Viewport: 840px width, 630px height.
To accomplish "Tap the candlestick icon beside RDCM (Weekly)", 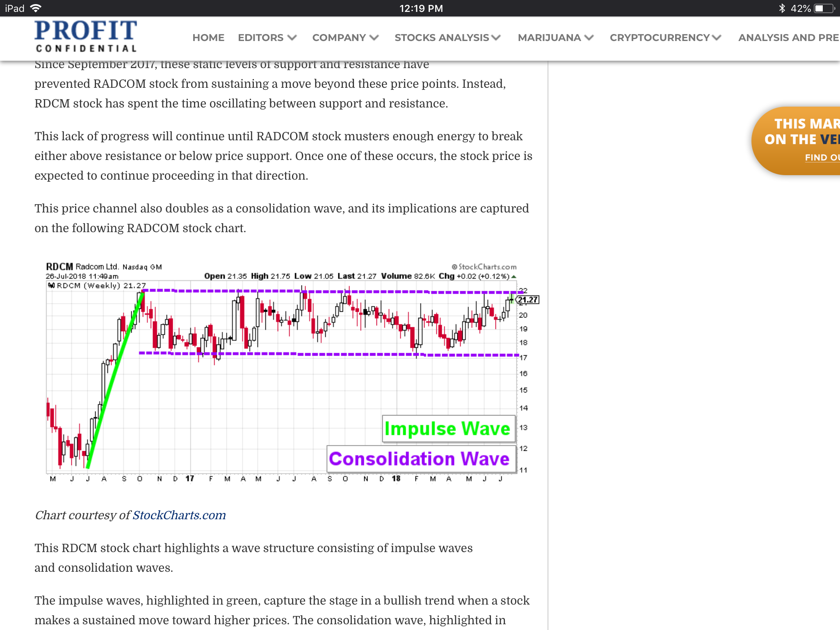I will [51, 285].
